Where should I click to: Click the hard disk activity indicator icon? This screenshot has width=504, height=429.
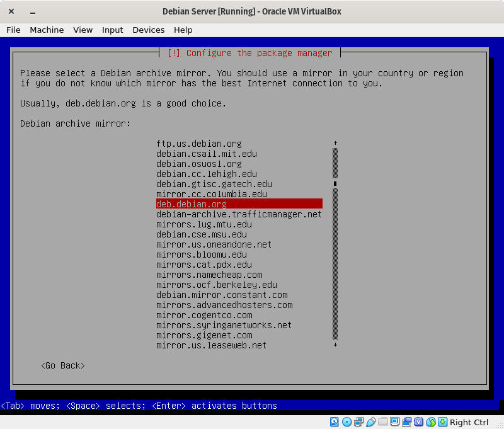point(335,421)
